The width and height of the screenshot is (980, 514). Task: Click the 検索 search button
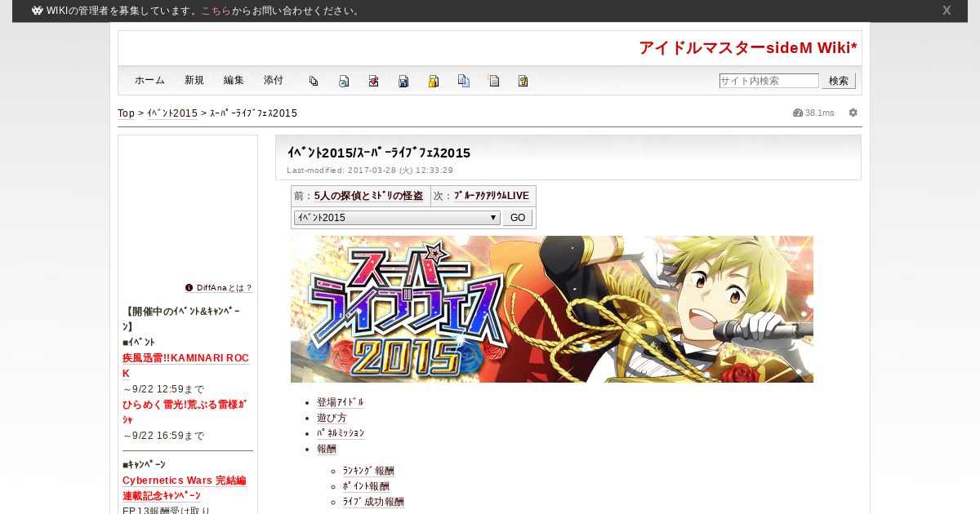[x=839, y=81]
